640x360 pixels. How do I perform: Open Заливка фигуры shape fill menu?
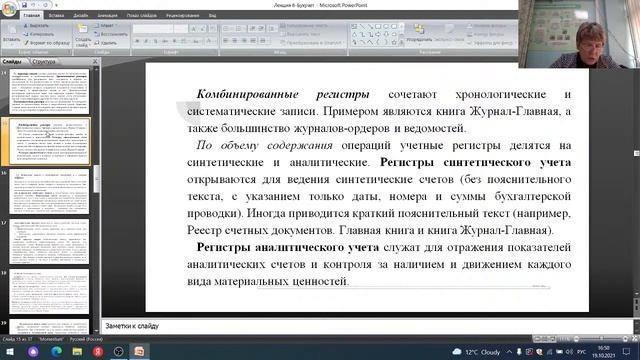coord(487,26)
